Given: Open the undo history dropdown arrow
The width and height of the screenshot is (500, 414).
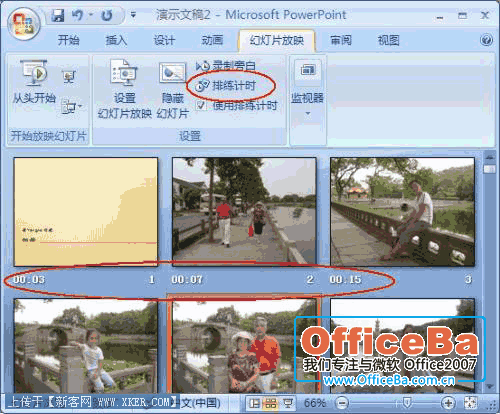Looking at the screenshot, I should 91,15.
